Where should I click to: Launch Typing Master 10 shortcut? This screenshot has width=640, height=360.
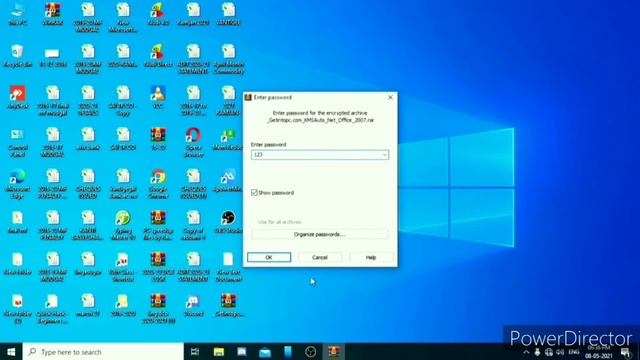[x=123, y=226]
